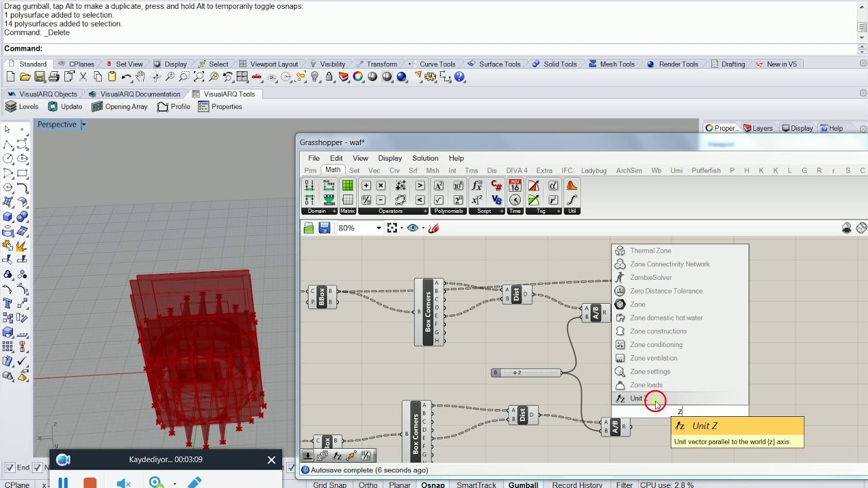This screenshot has height=488, width=868.
Task: Toggle Gumball in status bar
Action: pos(523,485)
